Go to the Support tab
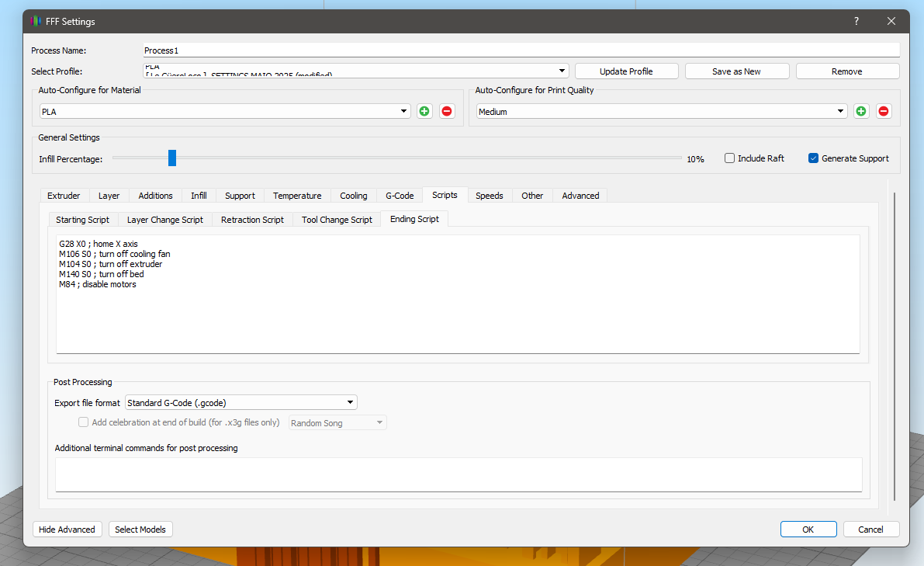The image size is (924, 566). (x=240, y=195)
